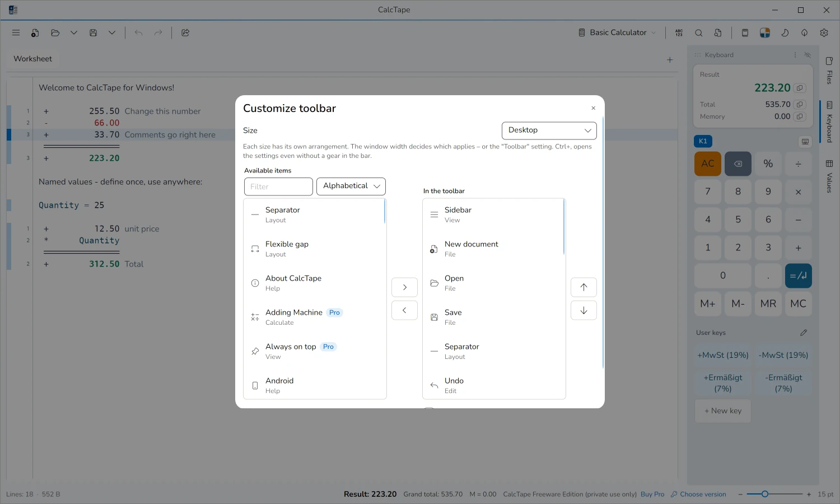The width and height of the screenshot is (840, 504).
Task: Close the Customize toolbar dialog
Action: [593, 108]
